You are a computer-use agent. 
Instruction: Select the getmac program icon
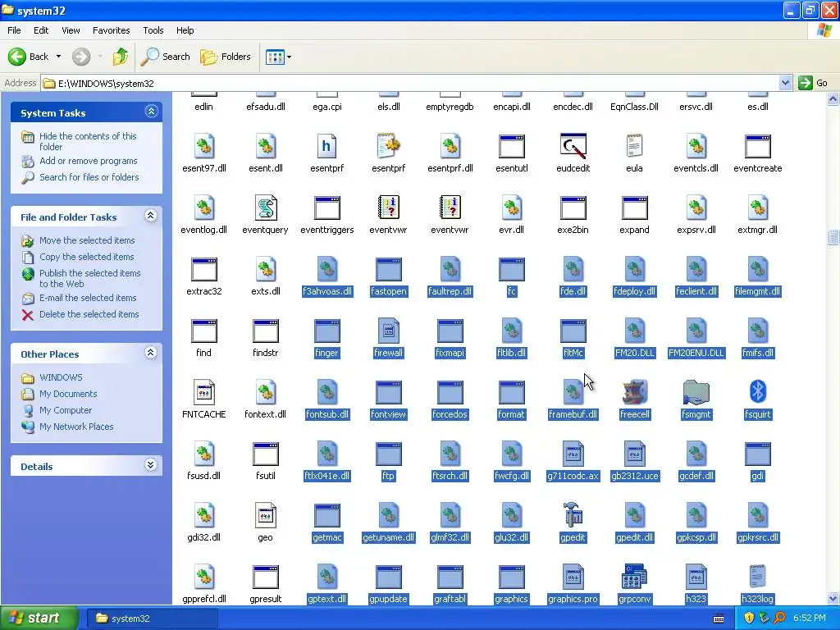326,515
